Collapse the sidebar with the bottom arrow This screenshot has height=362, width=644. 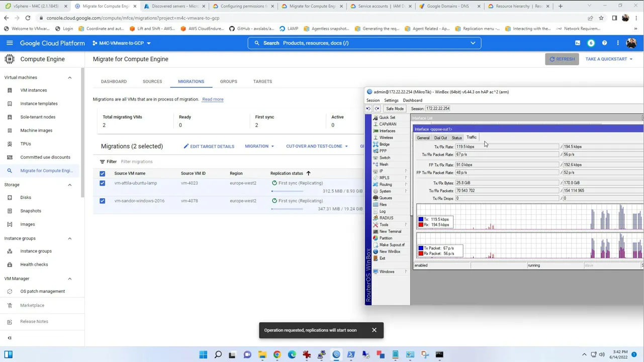coord(10,338)
